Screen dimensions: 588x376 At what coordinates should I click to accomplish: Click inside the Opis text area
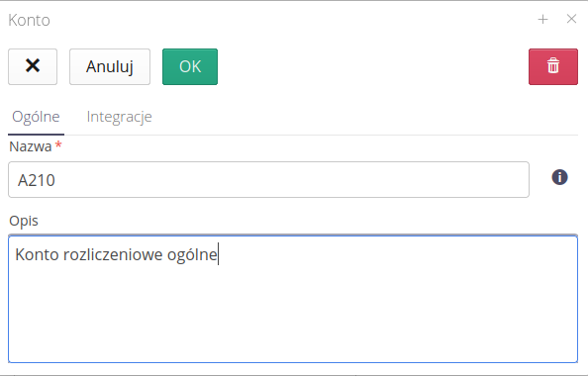[x=293, y=299]
